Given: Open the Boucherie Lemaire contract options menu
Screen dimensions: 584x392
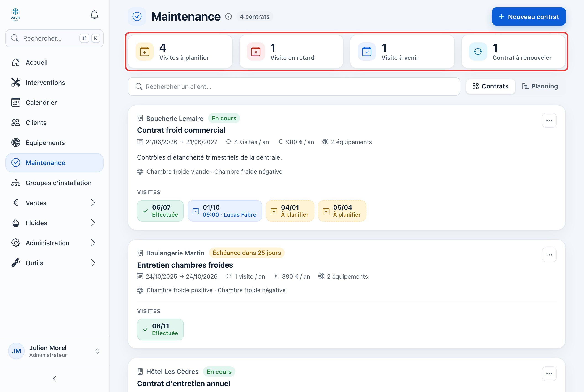Looking at the screenshot, I should point(549,121).
